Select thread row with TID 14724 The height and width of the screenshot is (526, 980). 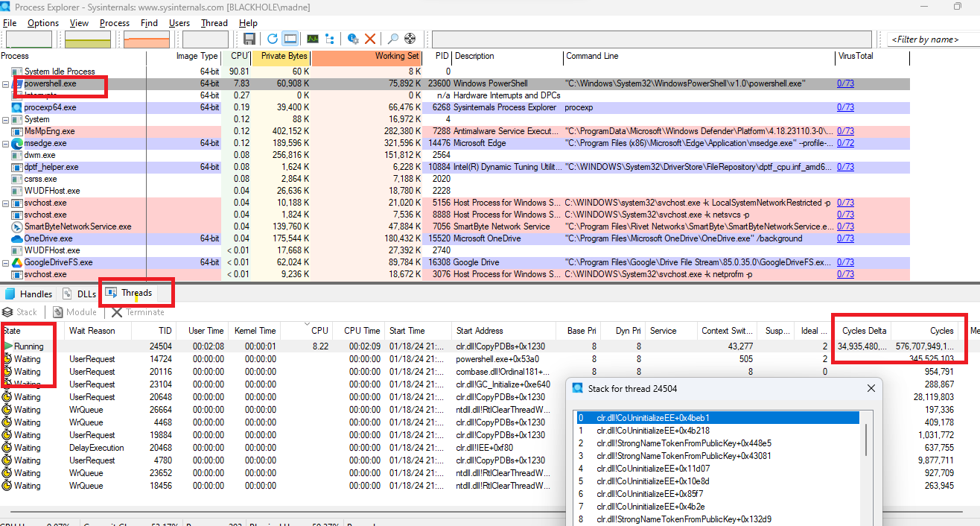pos(490,359)
